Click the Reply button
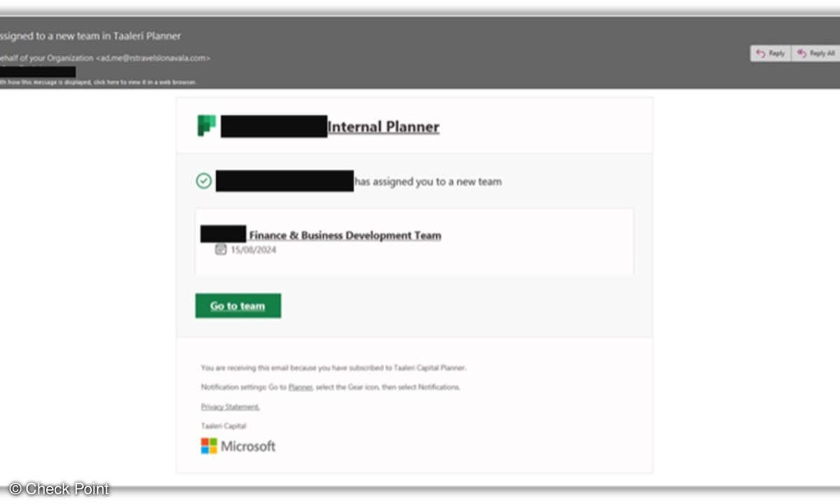Viewport: 840px width, 504px height. (771, 53)
